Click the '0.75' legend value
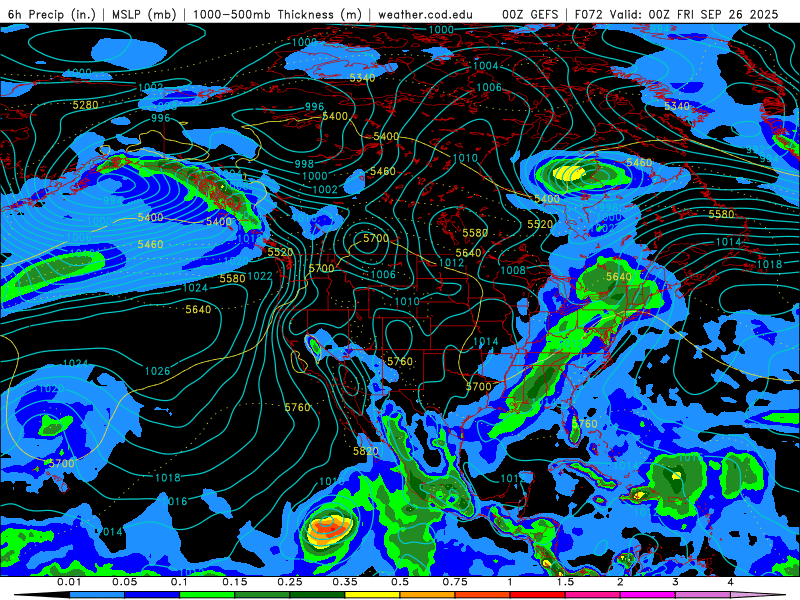 point(455,582)
